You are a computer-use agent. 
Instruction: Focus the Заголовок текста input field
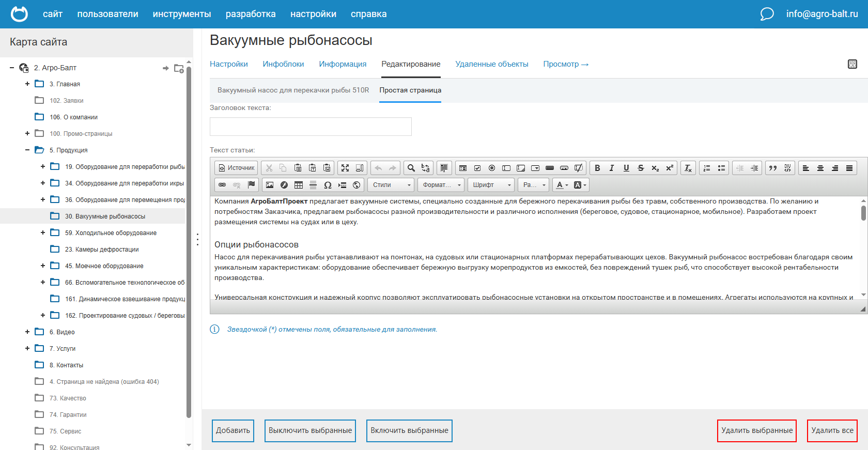(311, 127)
